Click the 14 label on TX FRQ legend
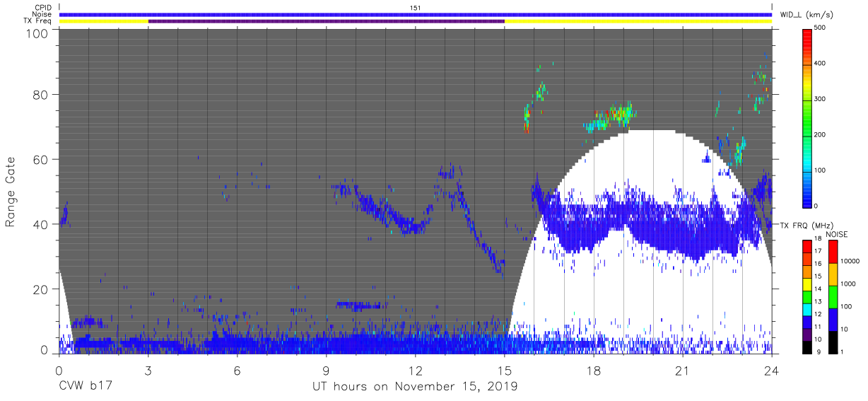 (x=818, y=289)
